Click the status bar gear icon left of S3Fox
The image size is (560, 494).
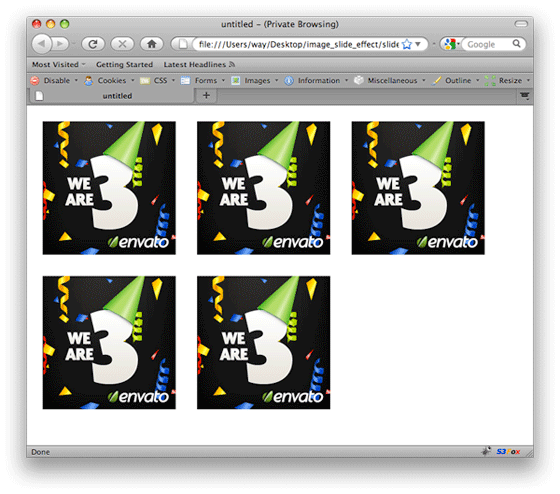486,451
